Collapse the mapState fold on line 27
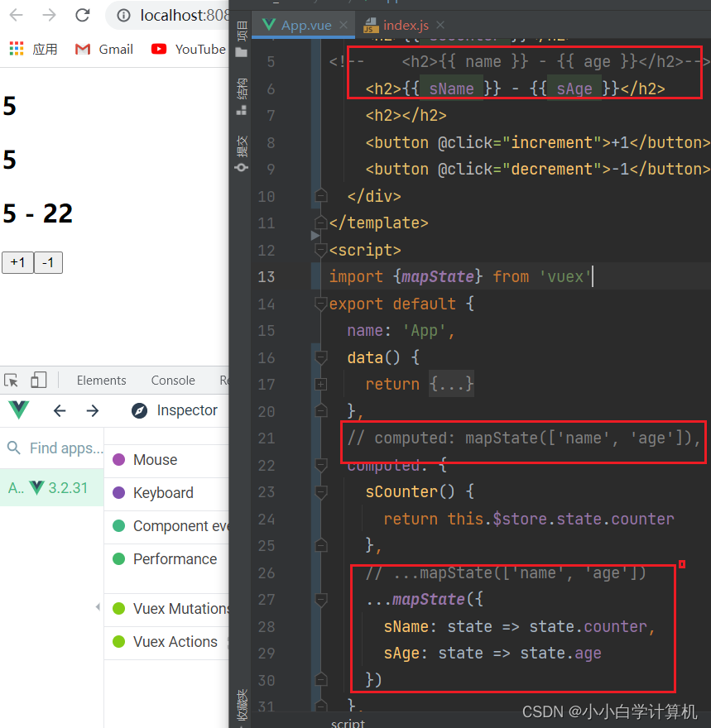 321,600
